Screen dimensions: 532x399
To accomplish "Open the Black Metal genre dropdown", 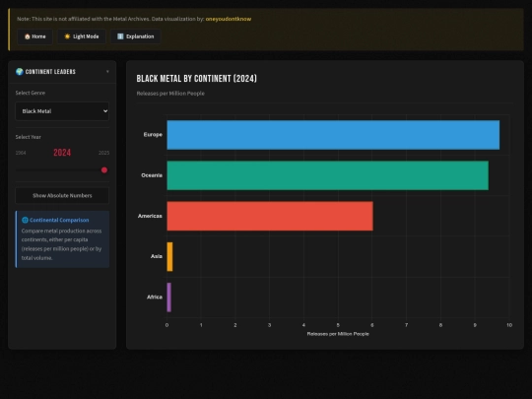I will (62, 111).
